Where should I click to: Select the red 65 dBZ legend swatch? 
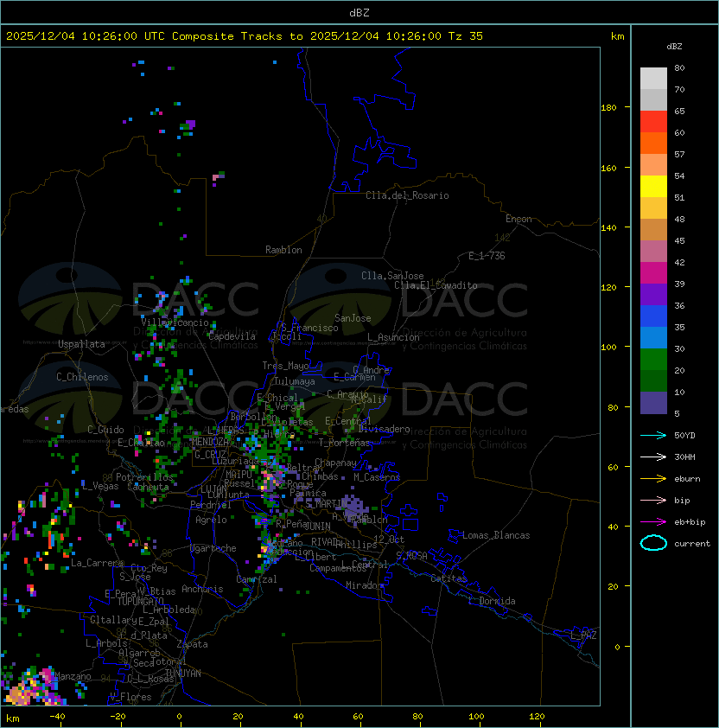pos(653,122)
